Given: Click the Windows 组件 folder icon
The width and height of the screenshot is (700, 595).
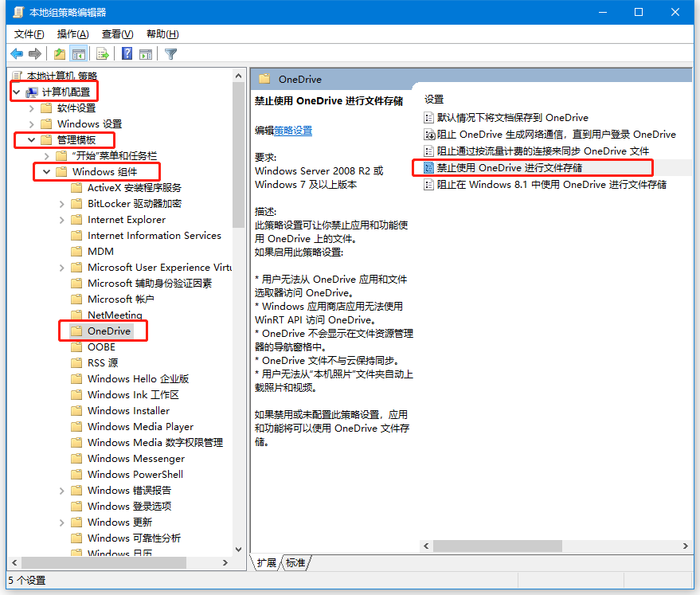Looking at the screenshot, I should click(x=61, y=172).
